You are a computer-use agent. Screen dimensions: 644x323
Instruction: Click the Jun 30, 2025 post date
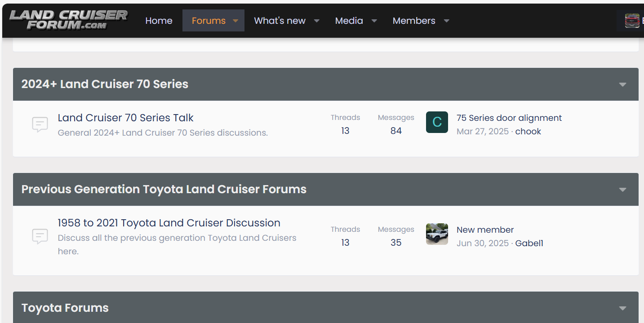(x=483, y=243)
